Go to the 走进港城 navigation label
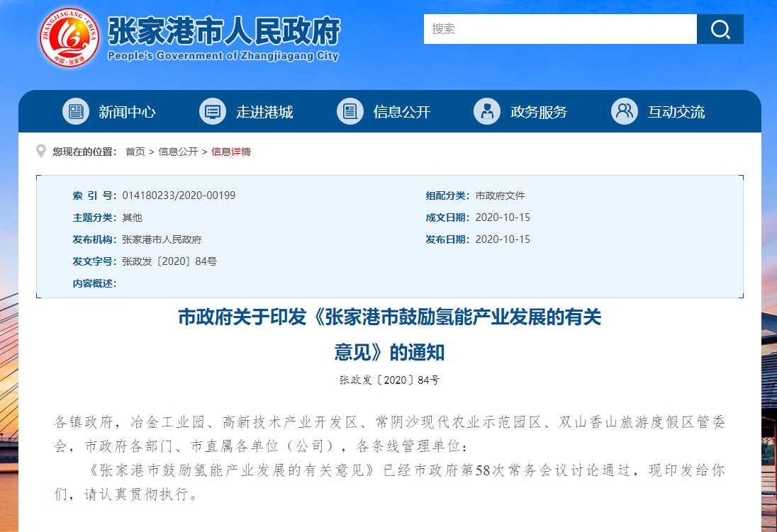This screenshot has width=777, height=532. pos(264,112)
